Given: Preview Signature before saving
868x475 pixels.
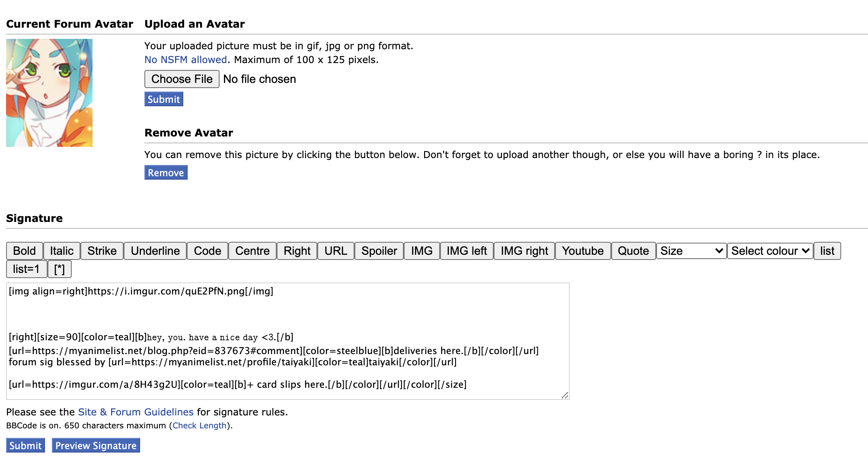Looking at the screenshot, I should pos(96,446).
